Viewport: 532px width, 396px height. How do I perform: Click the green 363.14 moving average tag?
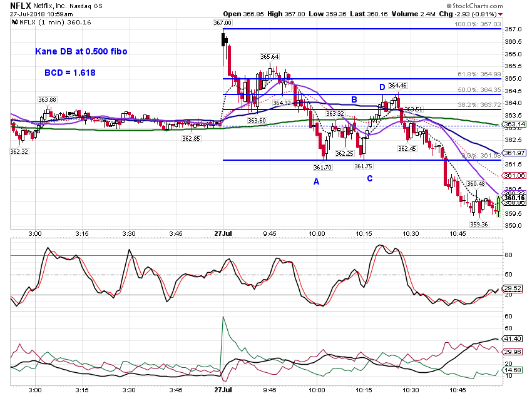click(514, 124)
